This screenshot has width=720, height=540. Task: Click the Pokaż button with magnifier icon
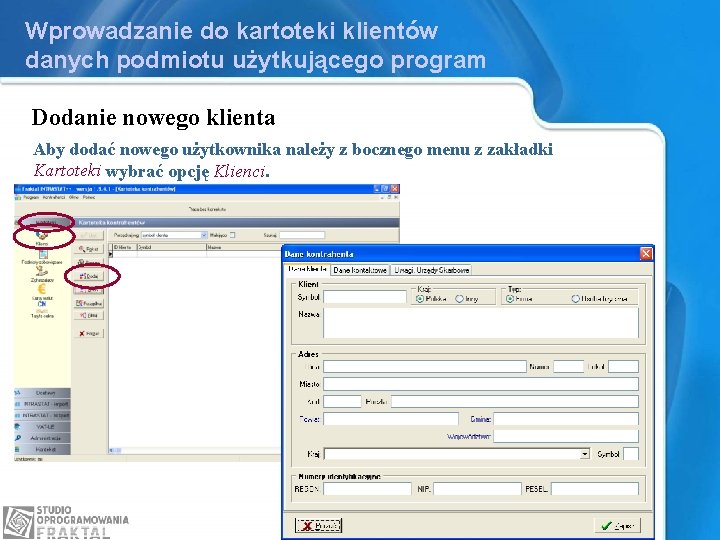click(x=89, y=249)
